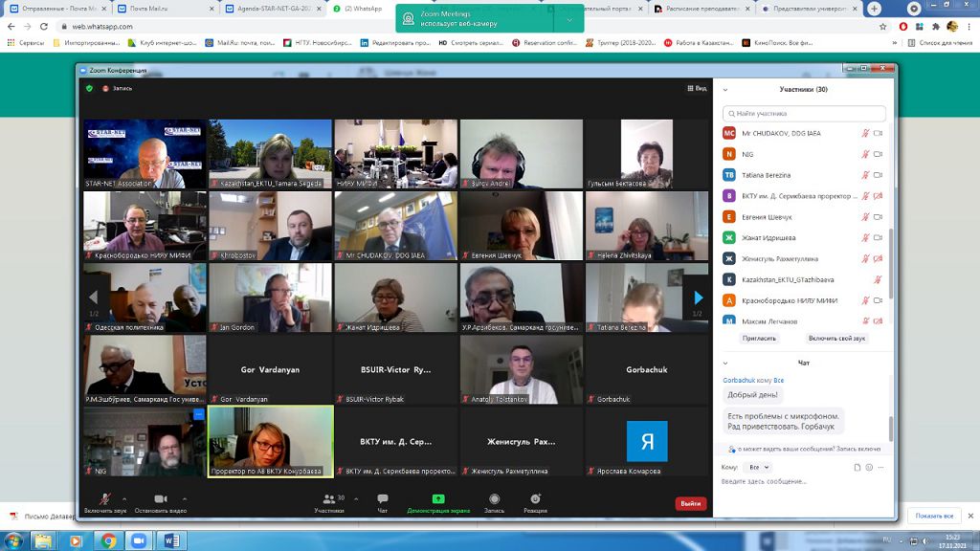Screen dimensions: 980x551
Task: Toggle microphone icon for Kazakhstan_EKTU_GTazhibaeva
Action: point(878,279)
